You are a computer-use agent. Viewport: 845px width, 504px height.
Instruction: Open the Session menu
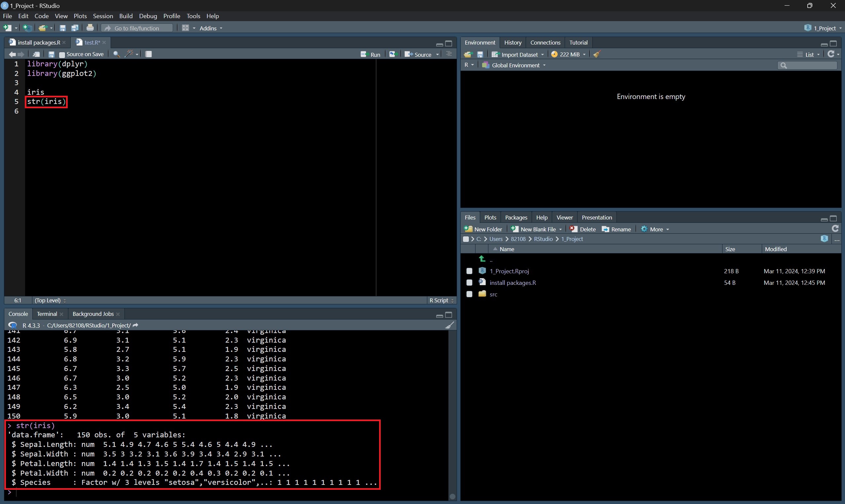103,16
